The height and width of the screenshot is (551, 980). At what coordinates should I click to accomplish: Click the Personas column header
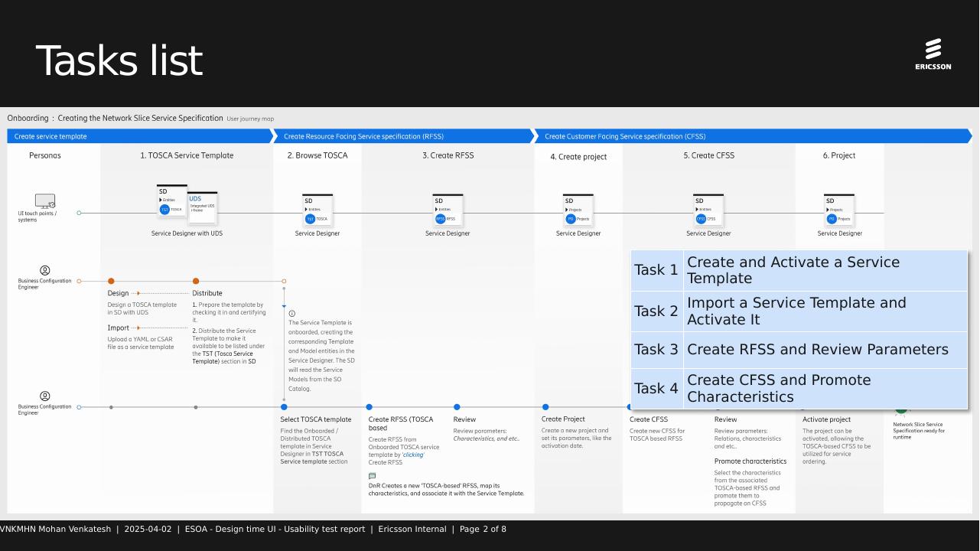(x=45, y=155)
